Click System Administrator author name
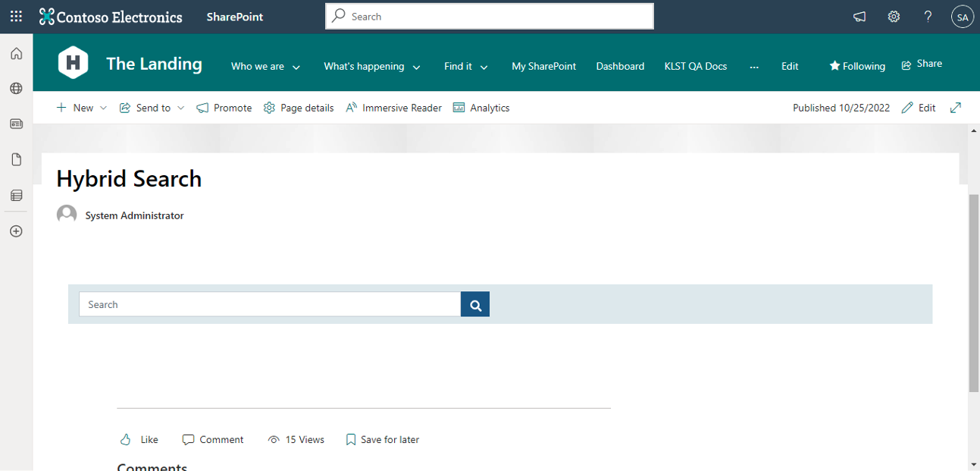Screen dimensions: 980x471 click(134, 215)
